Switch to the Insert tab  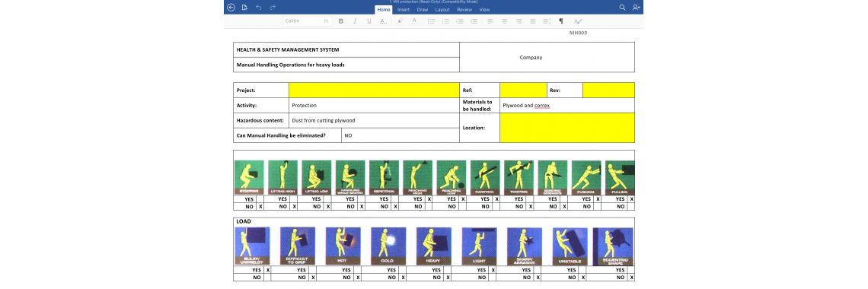point(404,9)
